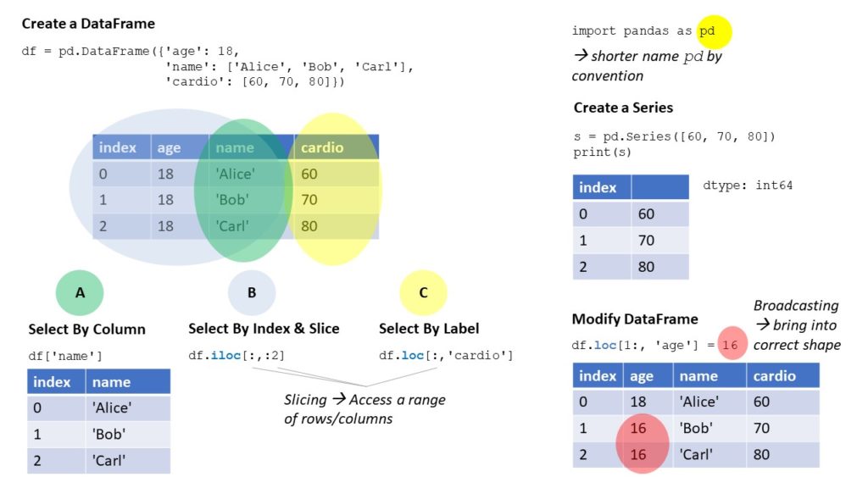Click the "Select By Index & Slice" heading
Image resolution: width=868 pixels, height=488 pixels.
(x=264, y=329)
